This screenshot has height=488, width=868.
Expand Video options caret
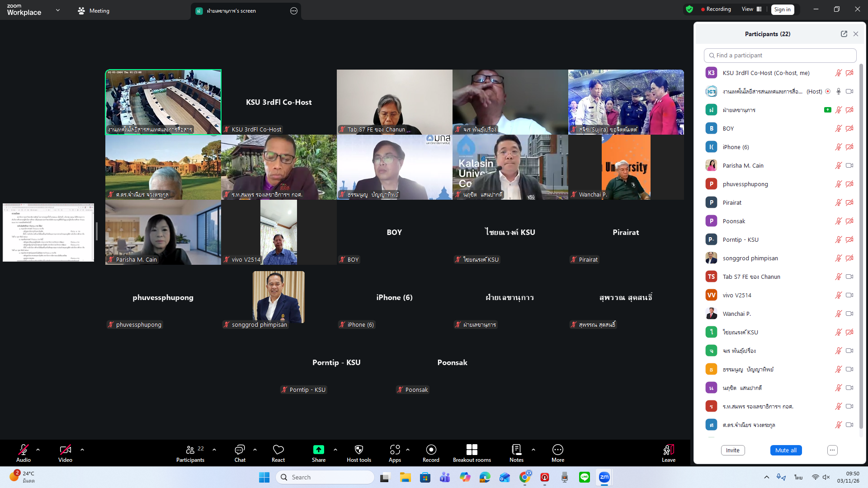click(82, 450)
